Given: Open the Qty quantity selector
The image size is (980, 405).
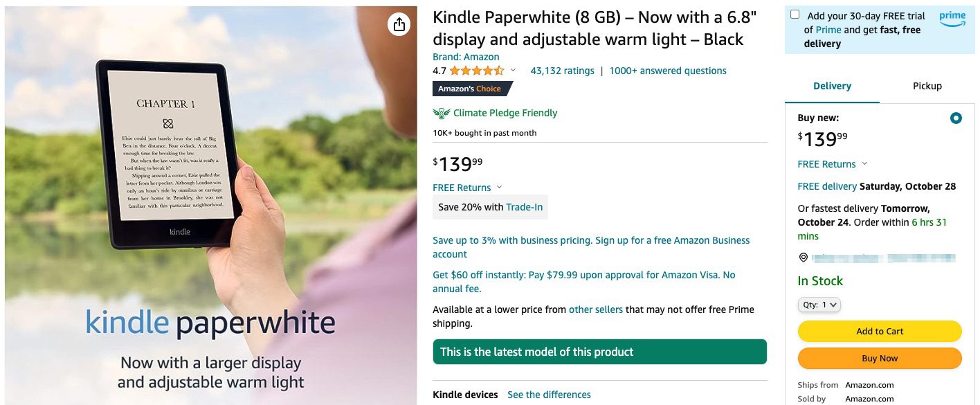Looking at the screenshot, I should tap(819, 305).
